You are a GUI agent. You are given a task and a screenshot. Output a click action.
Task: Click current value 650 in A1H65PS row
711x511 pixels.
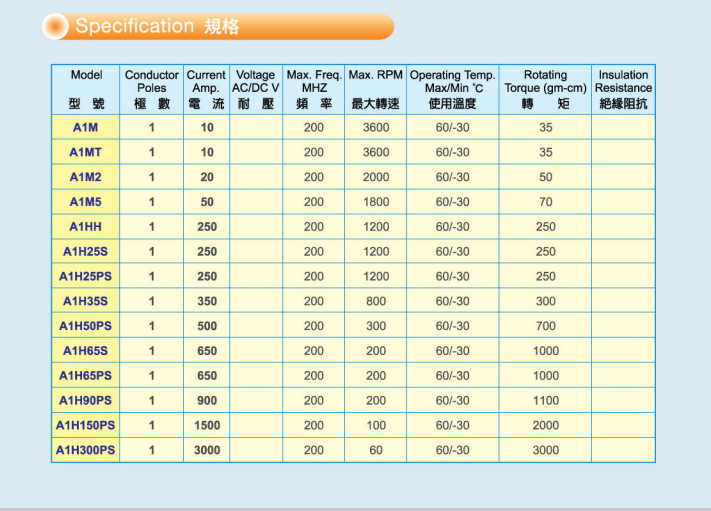pyautogui.click(x=207, y=376)
